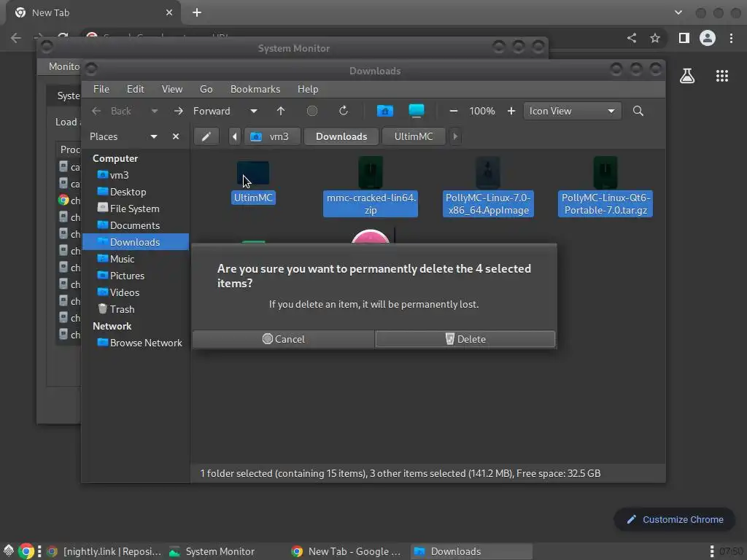
Task: Open the Go menu
Action: pos(206,89)
